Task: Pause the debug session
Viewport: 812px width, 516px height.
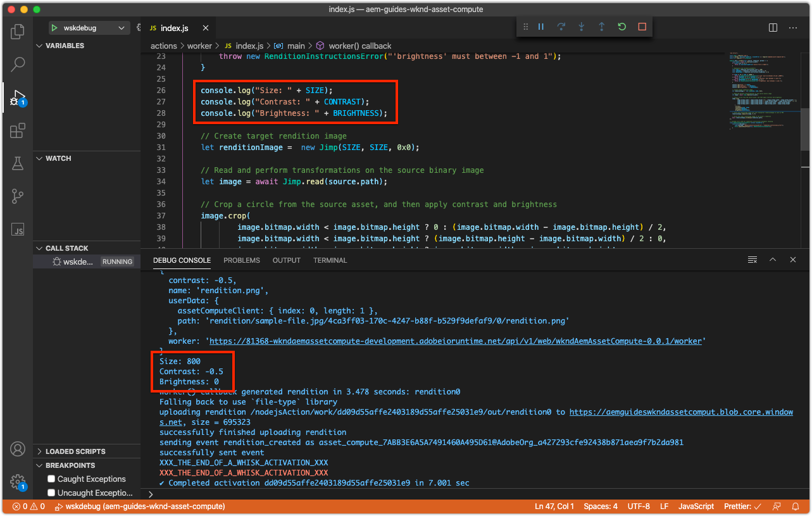Action: pyautogui.click(x=541, y=27)
